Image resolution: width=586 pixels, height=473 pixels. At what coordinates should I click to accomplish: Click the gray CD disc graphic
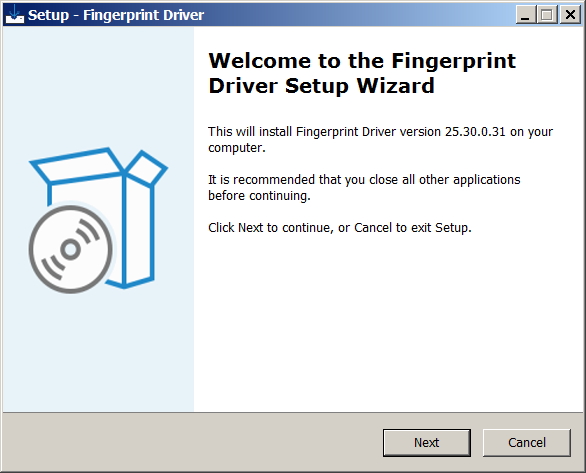click(71, 249)
